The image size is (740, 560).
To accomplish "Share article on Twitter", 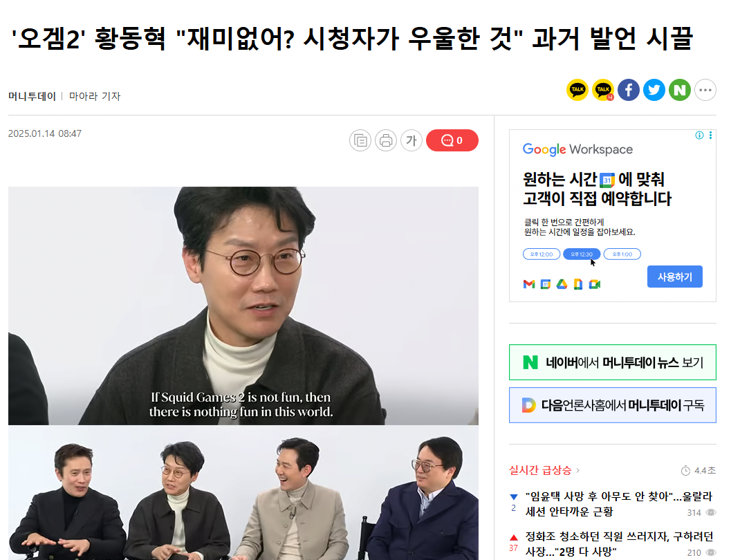I will (x=654, y=90).
